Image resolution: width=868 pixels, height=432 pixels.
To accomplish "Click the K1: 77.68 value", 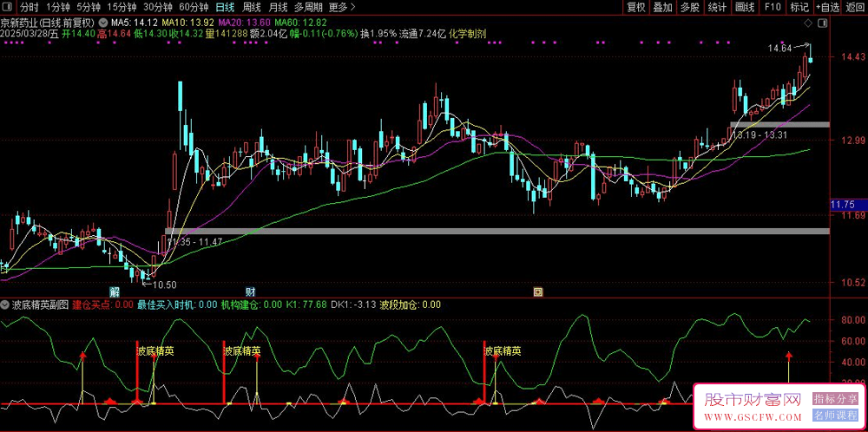I will (306, 304).
